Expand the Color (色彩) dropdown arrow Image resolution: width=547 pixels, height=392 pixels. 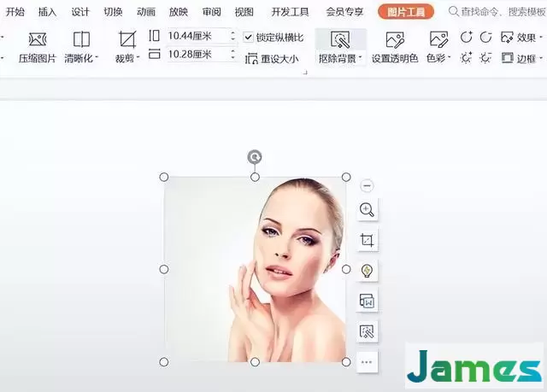click(x=450, y=57)
